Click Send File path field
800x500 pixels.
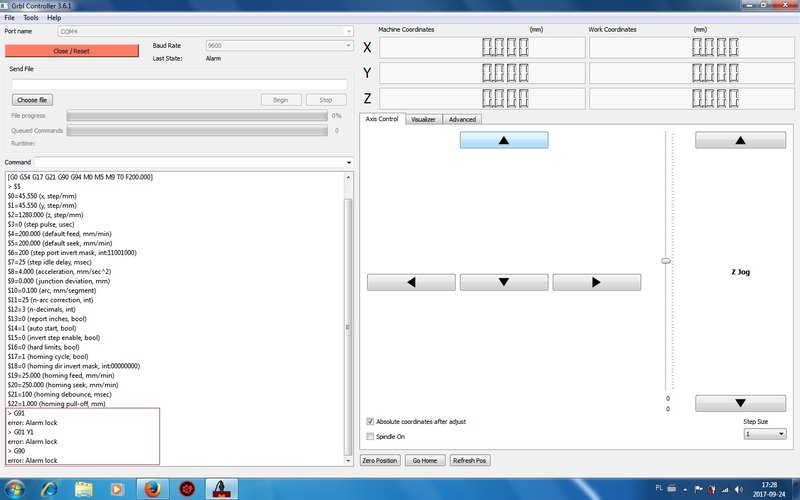point(179,84)
